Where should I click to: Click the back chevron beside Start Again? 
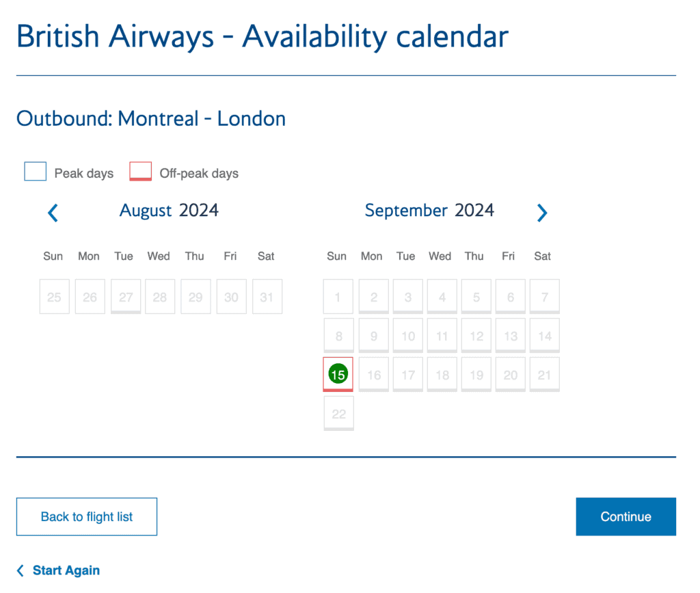[19, 570]
